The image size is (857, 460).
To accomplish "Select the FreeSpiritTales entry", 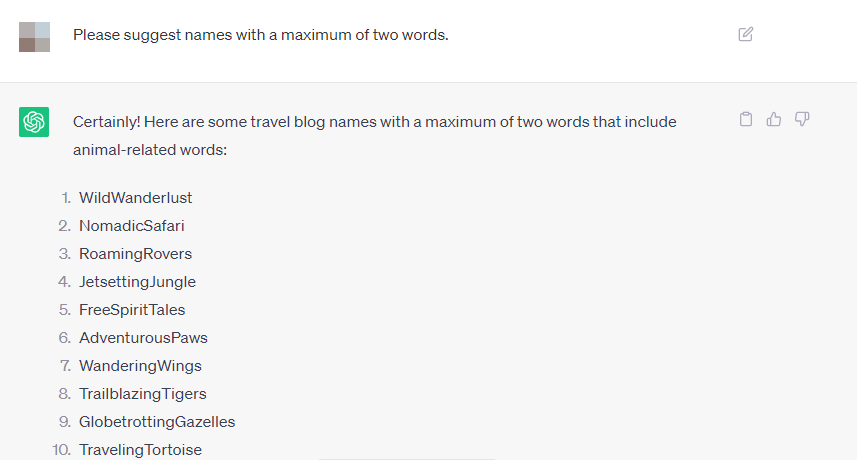I will [132, 310].
